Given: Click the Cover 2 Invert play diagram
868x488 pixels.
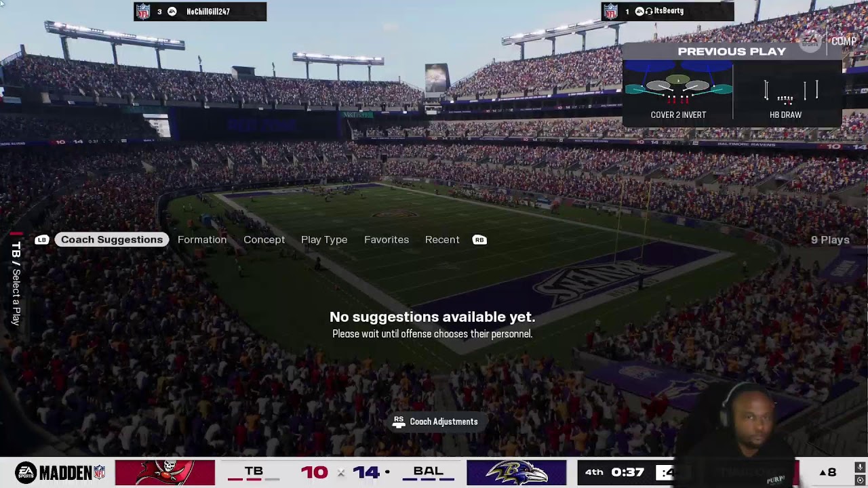Looking at the screenshot, I should 678,85.
